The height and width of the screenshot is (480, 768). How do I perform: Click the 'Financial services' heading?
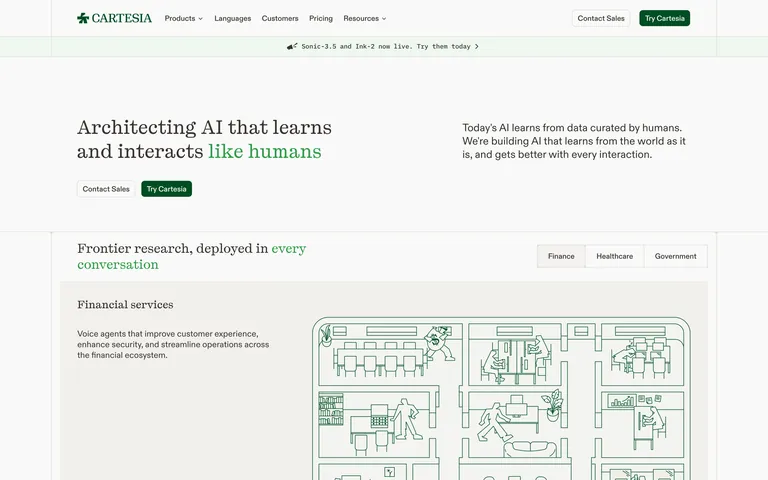(x=125, y=305)
